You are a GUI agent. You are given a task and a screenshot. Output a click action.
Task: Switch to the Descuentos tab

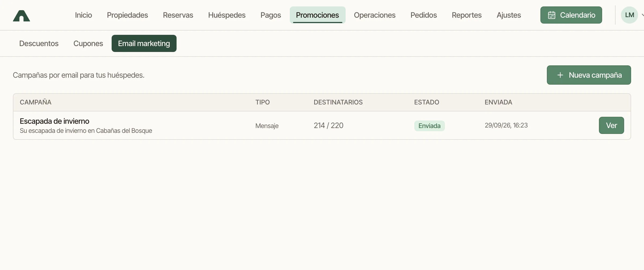(39, 43)
